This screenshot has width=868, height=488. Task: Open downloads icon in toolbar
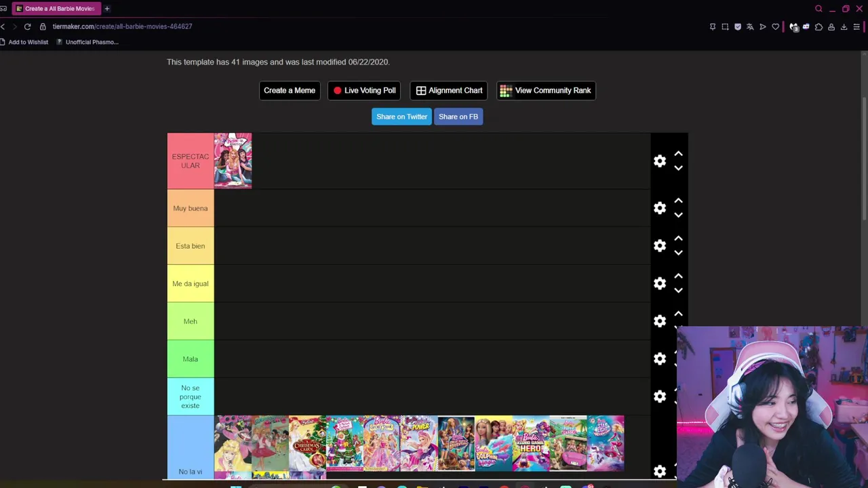pos(844,26)
